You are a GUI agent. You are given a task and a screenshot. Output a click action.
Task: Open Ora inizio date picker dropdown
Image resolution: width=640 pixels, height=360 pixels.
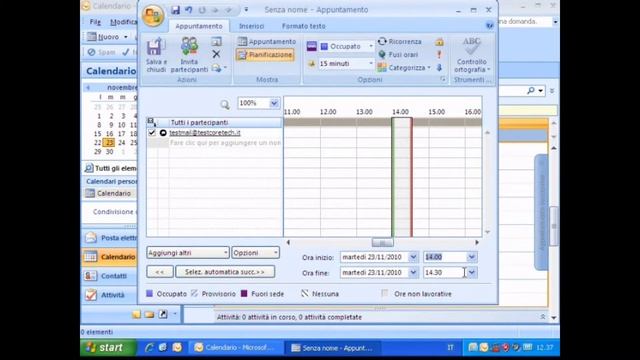click(x=413, y=257)
